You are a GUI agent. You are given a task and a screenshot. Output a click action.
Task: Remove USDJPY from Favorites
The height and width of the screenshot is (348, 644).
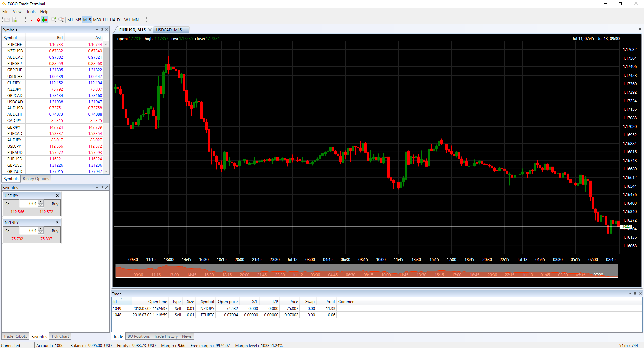(57, 196)
